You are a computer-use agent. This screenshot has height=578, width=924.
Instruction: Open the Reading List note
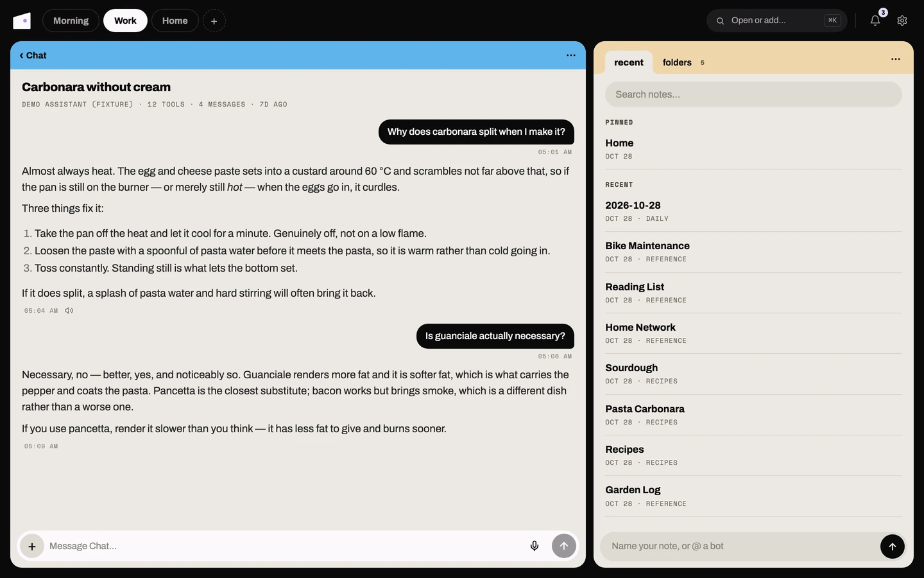click(753, 293)
